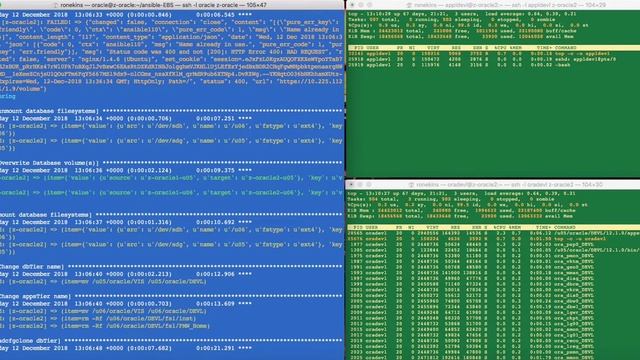This screenshot has height=360, width=640.
Task: Click the proxy icon in the appldevl window title
Action: (x=409, y=5)
